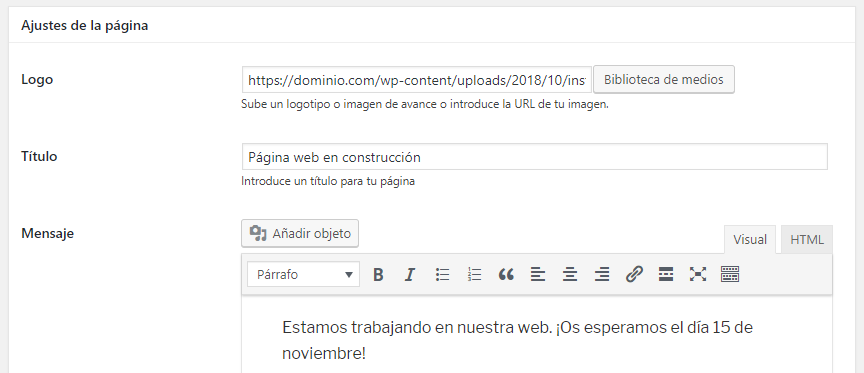This screenshot has height=373, width=864.
Task: Open the Párrafo format dropdown
Action: pos(304,274)
